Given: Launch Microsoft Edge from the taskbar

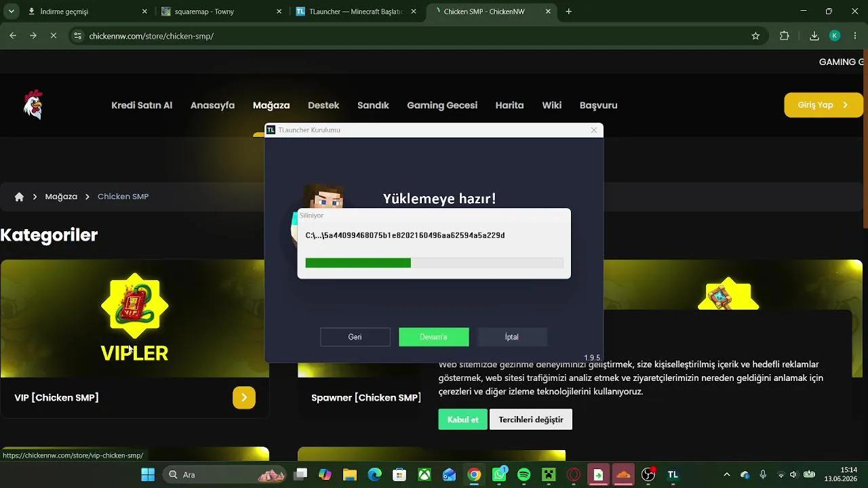Looking at the screenshot, I should 374,474.
